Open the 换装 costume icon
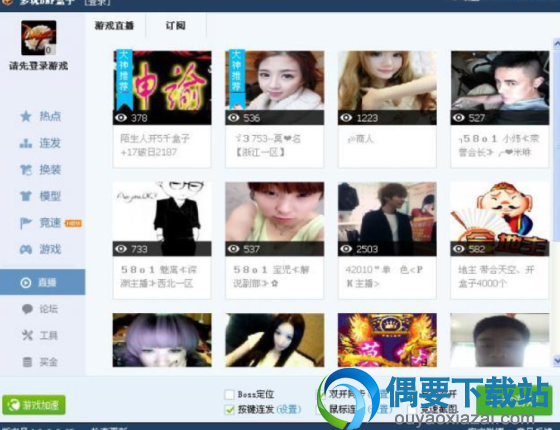 coord(26,170)
